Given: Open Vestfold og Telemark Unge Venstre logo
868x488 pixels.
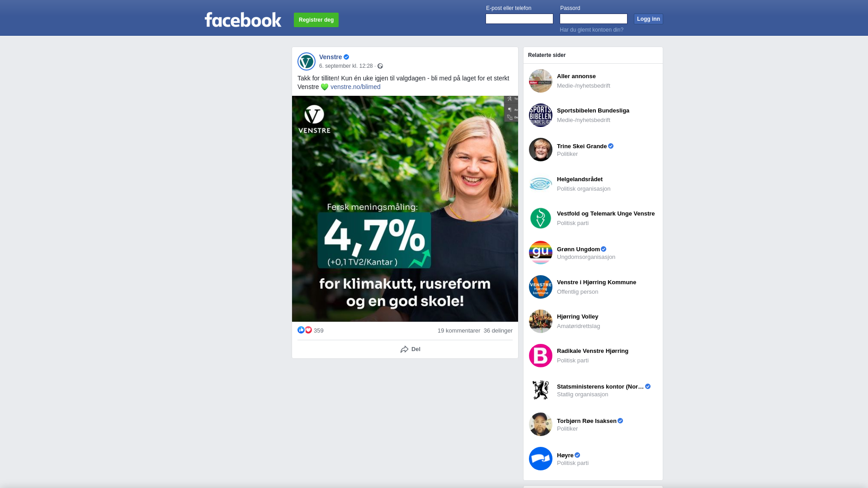Looking at the screenshot, I should click(x=541, y=218).
